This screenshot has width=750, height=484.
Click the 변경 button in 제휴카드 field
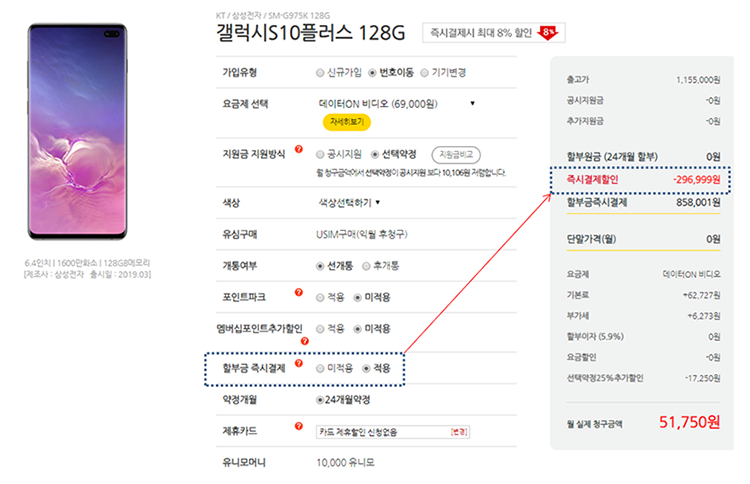point(458,431)
